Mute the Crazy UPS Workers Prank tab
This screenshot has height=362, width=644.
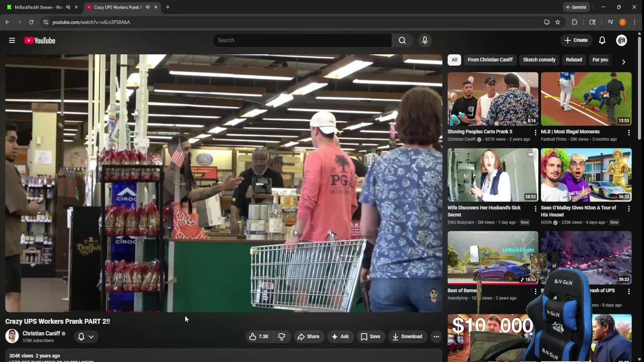(148, 7)
